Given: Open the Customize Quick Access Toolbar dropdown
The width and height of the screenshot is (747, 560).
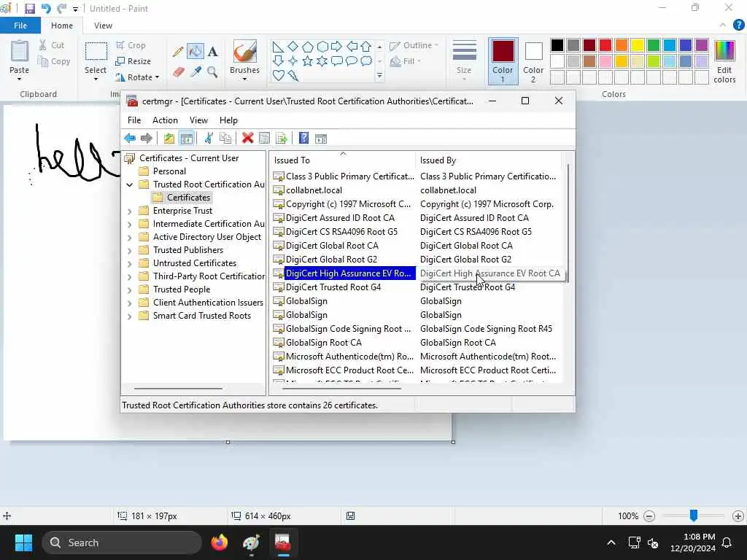Looking at the screenshot, I should pyautogui.click(x=75, y=9).
